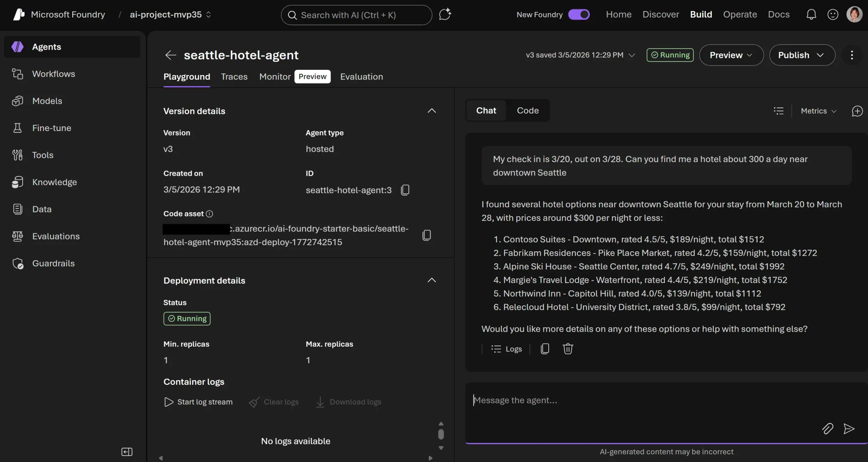Switch the chat view to Code
This screenshot has height=462, width=868.
coord(527,110)
